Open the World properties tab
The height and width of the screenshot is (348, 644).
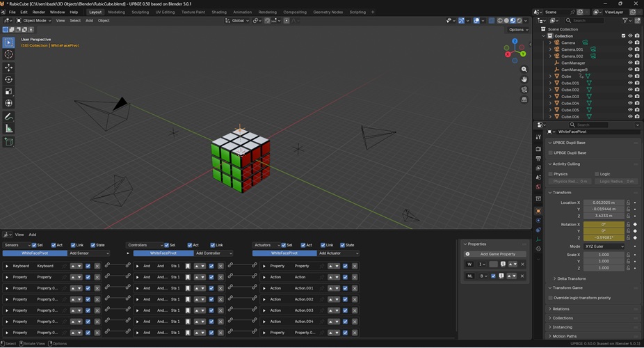coord(538,187)
